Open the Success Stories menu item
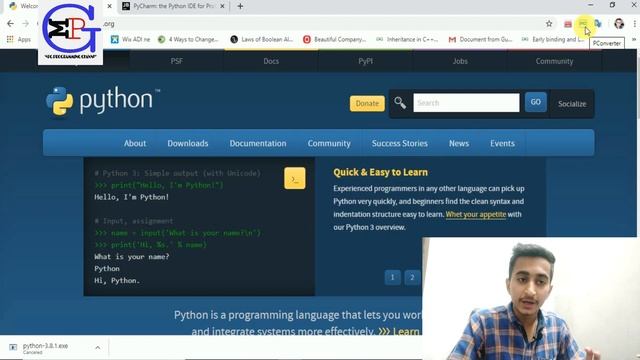Viewport: 640px width, 360px height. pos(400,143)
